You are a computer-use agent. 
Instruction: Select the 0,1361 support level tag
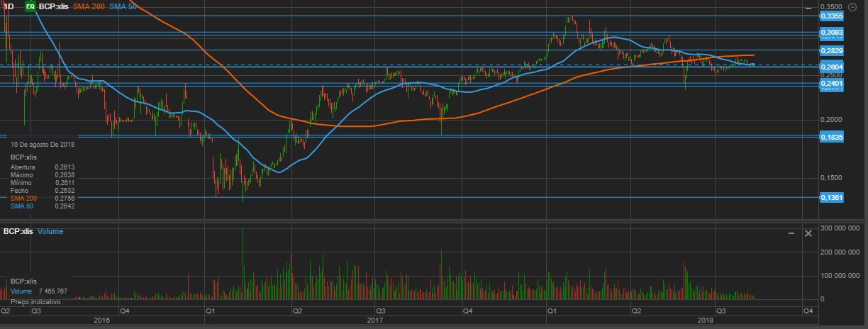pos(831,197)
